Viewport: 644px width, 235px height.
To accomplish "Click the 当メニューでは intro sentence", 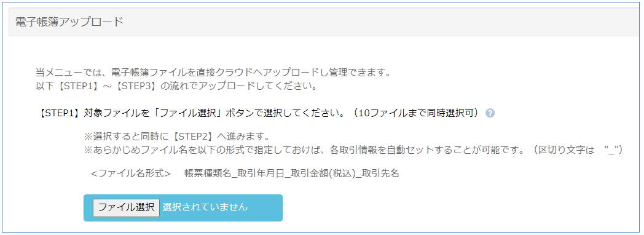I will (x=213, y=73).
